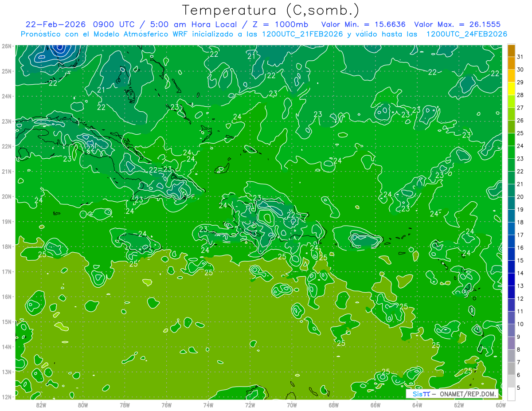Click the "9" colorbar label
This screenshot has width=532, height=411.
tap(519, 337)
